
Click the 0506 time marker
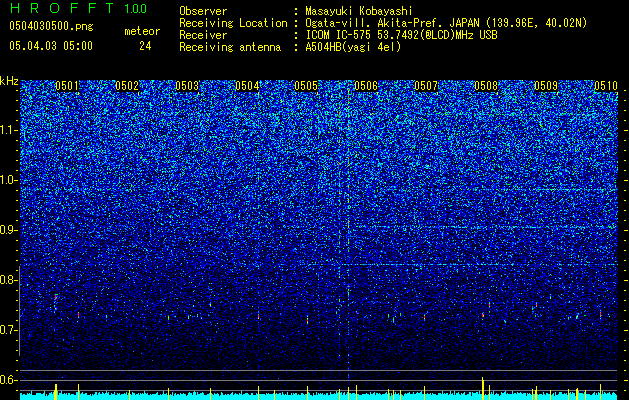coord(366,86)
